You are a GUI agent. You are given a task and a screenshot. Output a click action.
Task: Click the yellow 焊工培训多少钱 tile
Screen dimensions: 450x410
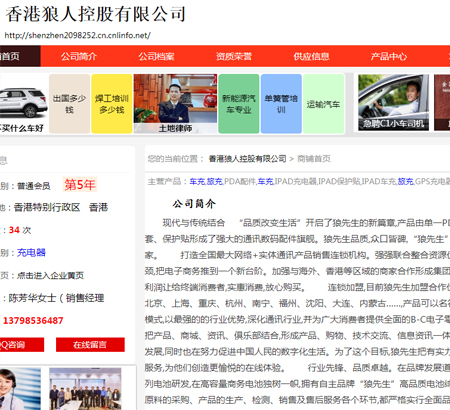(x=112, y=104)
